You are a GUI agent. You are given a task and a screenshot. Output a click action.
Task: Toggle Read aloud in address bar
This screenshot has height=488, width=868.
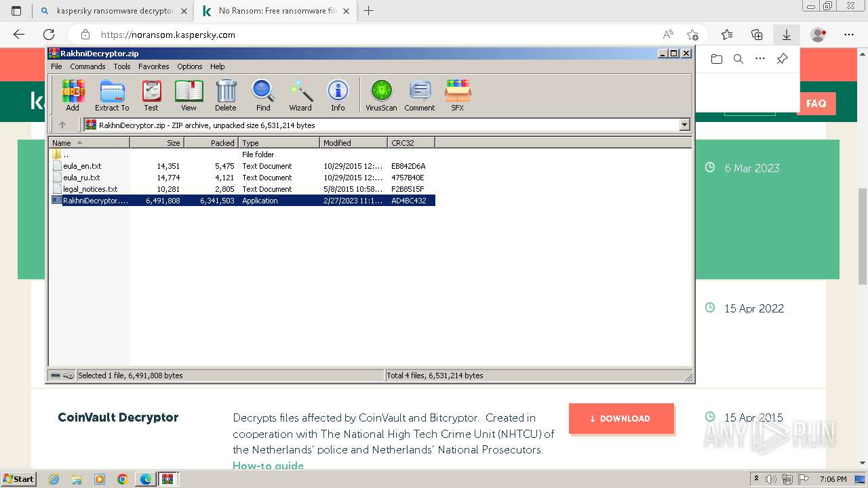669,35
